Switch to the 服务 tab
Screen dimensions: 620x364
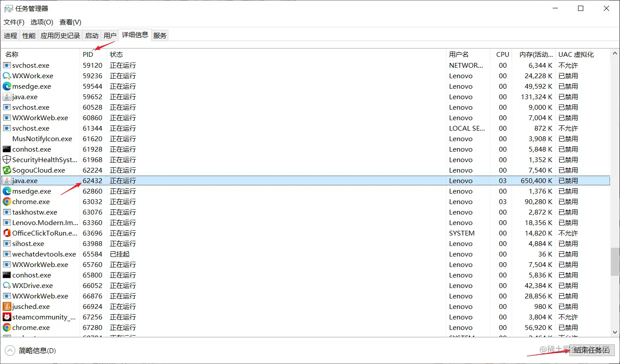160,35
